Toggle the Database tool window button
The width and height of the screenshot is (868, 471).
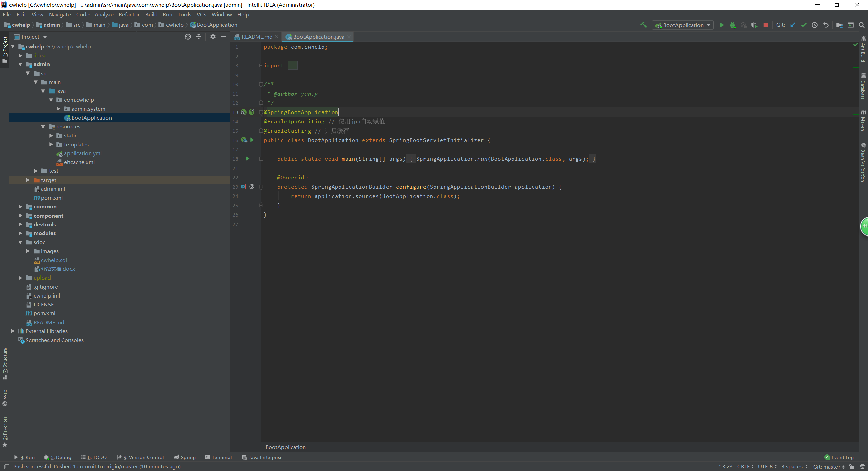863,86
